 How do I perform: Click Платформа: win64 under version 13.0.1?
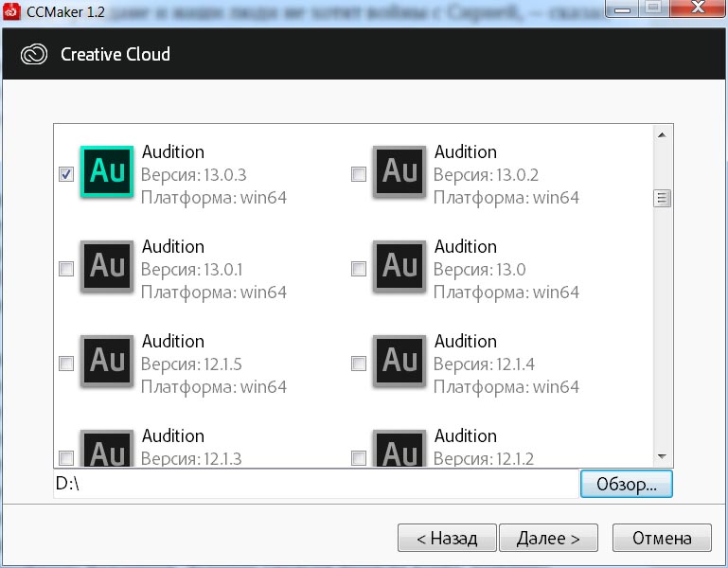click(x=214, y=293)
